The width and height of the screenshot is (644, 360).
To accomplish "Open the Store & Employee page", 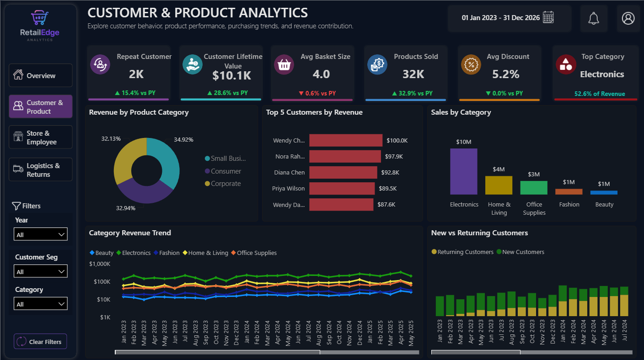I will (x=41, y=137).
